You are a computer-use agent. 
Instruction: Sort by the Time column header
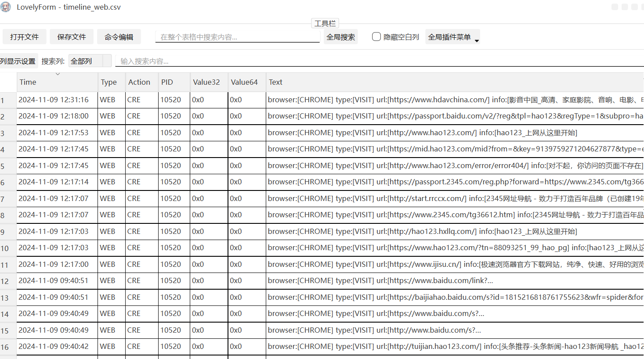coord(28,82)
